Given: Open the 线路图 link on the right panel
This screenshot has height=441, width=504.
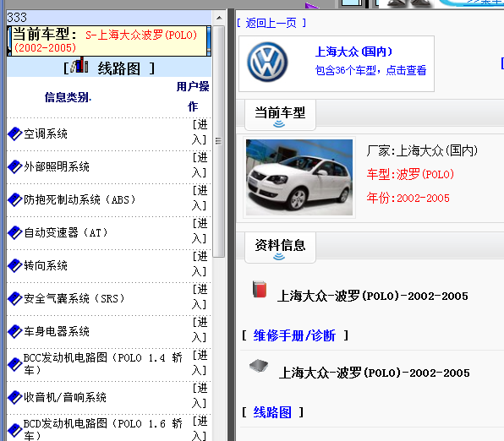Looking at the screenshot, I should pos(272,412).
